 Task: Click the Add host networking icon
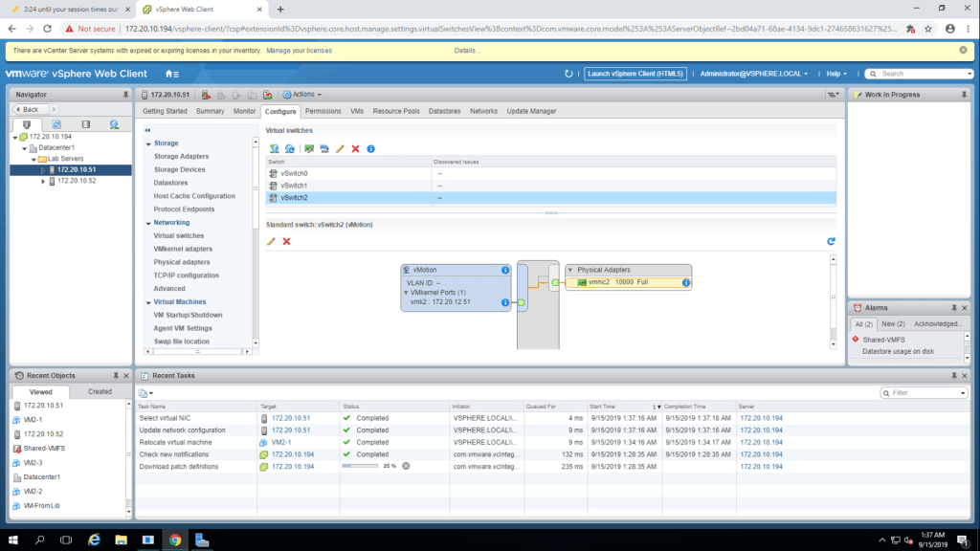(274, 149)
